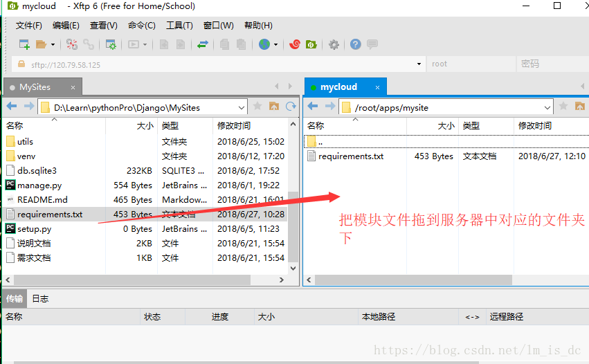Click the Disconnect toolbar icon
This screenshot has height=364, width=589.
coord(72,44)
